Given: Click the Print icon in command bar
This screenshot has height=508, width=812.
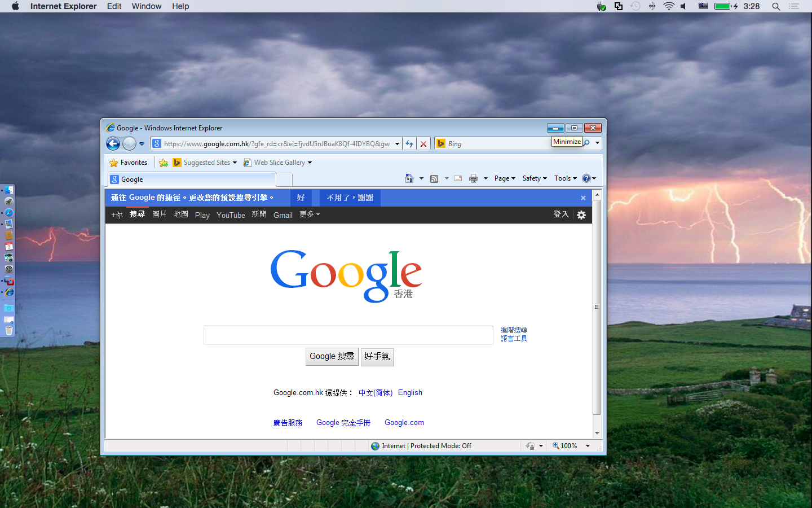Looking at the screenshot, I should pos(474,178).
